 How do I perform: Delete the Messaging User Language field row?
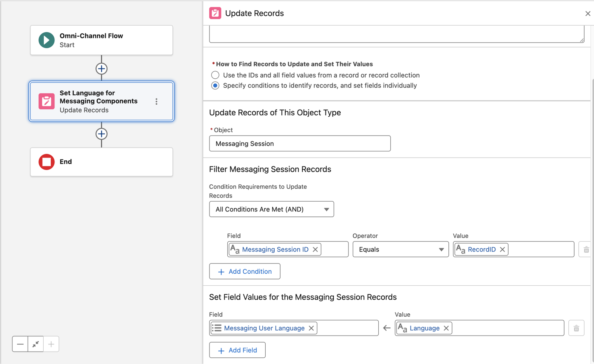click(x=576, y=328)
